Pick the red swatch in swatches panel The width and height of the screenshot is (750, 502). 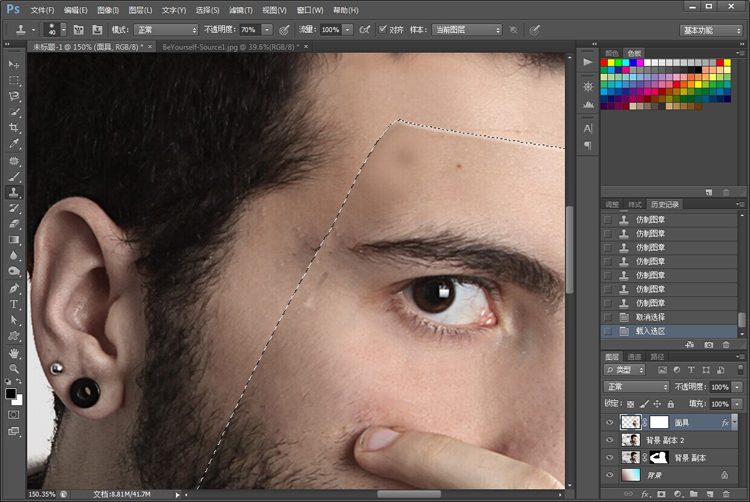coord(604,63)
